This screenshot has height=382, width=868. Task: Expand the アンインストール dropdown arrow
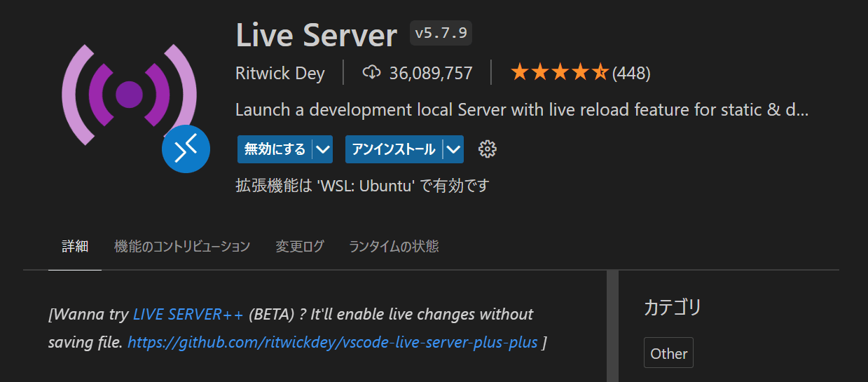[x=453, y=149]
